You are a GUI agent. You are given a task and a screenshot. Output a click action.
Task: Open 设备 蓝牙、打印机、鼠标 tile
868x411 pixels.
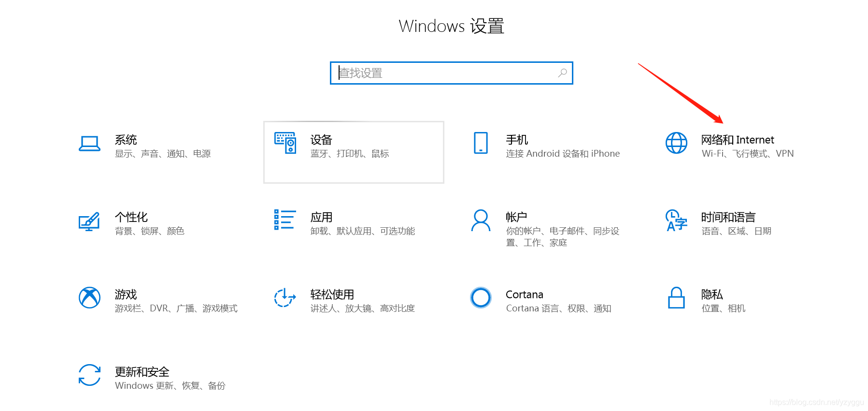coord(354,152)
